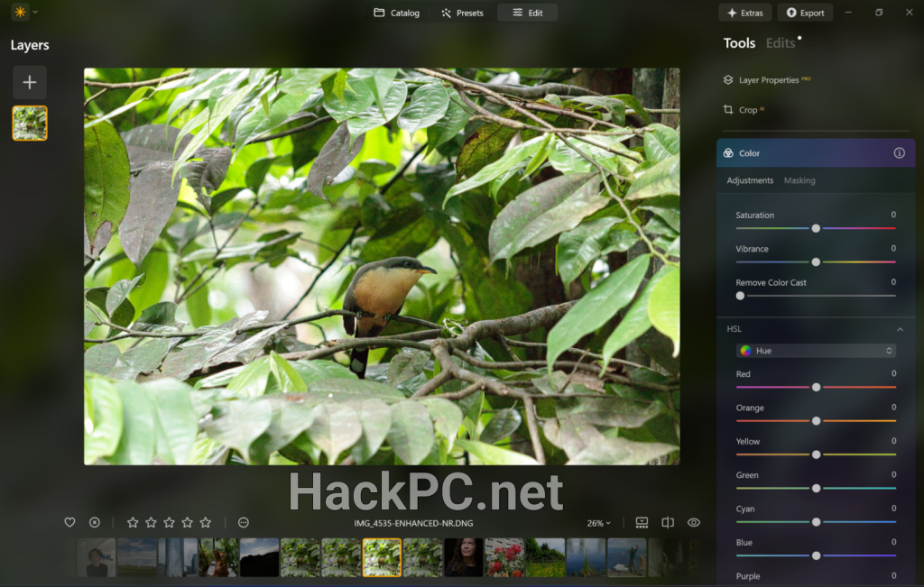Switch to the Edits panel

point(781,43)
